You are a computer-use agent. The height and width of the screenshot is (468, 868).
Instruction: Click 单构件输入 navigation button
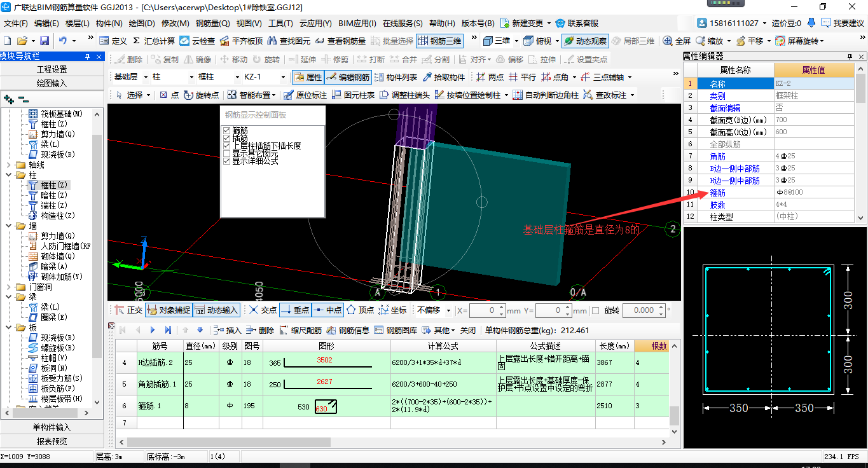click(x=52, y=427)
